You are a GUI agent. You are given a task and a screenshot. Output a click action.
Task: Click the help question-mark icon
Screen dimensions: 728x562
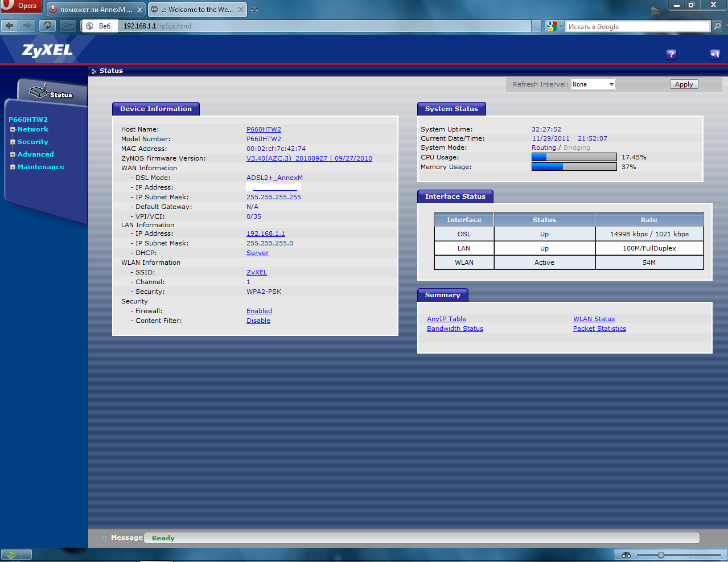(x=671, y=54)
